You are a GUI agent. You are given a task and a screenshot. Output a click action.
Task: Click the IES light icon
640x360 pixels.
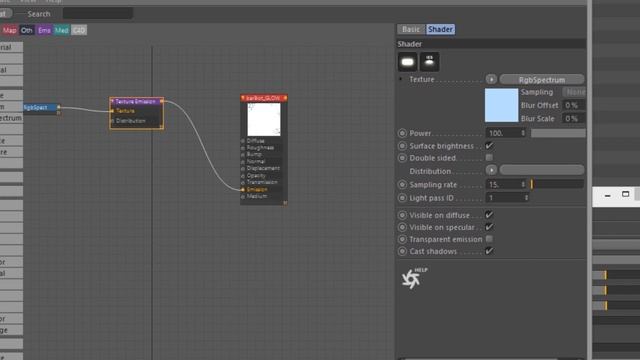[429, 62]
